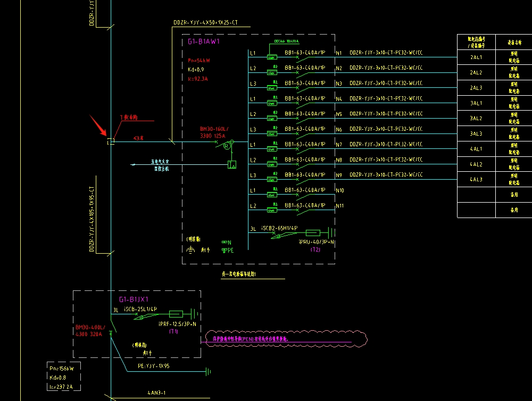
Task: Click the N10 circuit number
Action: tap(340, 191)
